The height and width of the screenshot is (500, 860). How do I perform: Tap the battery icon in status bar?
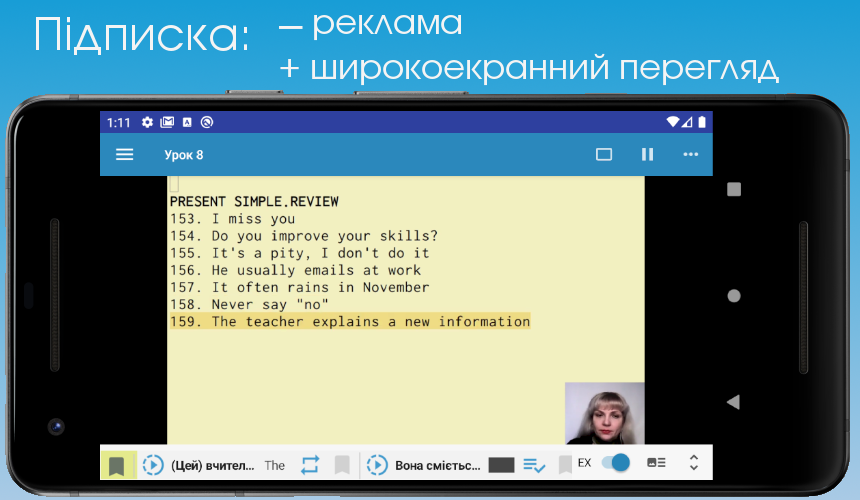click(701, 122)
